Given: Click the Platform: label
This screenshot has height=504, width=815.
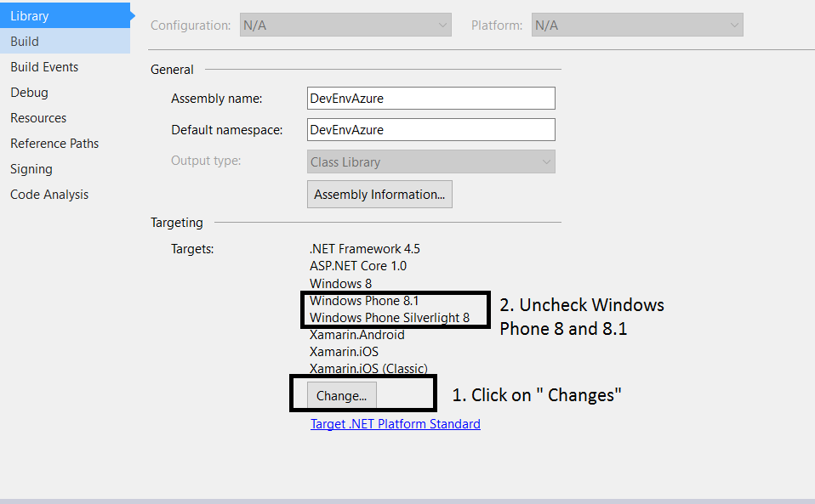Looking at the screenshot, I should pos(497,25).
